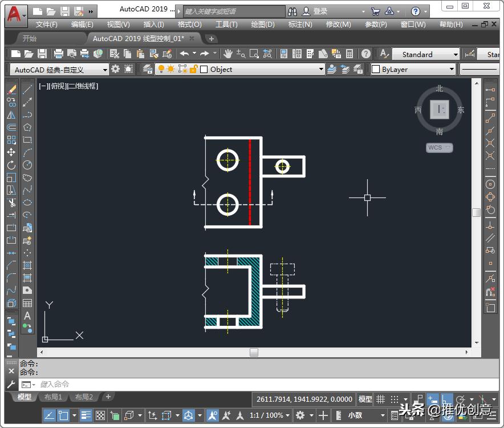Select the Move tool in the modify toolbar
Screen dimensions: 504x428
[x=10, y=151]
